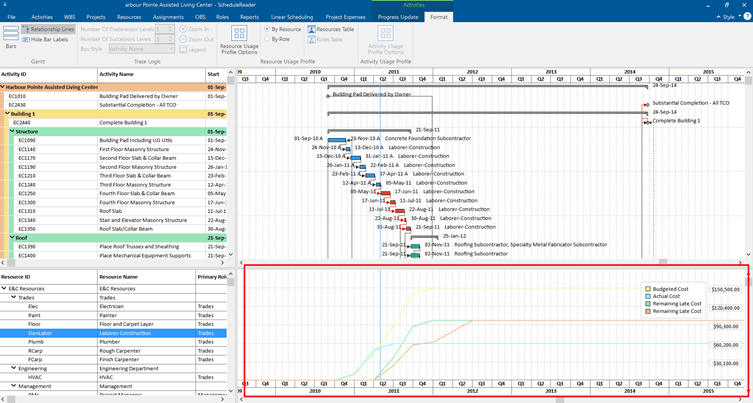Switch to the Assignments tab
The image size is (753, 403).
click(x=168, y=17)
